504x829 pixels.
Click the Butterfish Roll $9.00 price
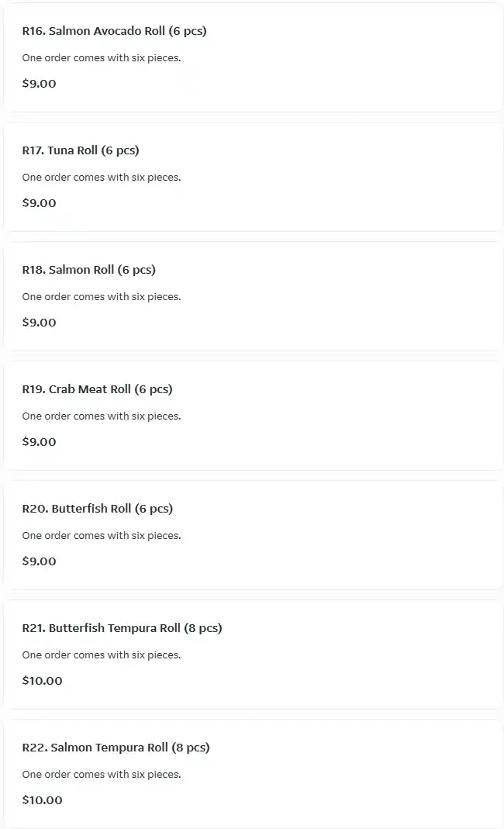(39, 561)
